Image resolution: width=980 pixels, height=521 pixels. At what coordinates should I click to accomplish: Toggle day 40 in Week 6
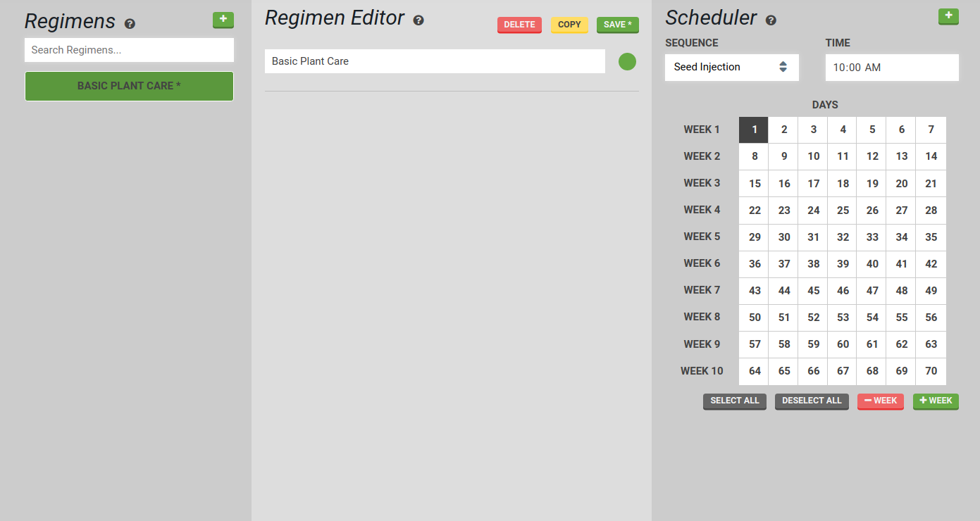point(872,264)
